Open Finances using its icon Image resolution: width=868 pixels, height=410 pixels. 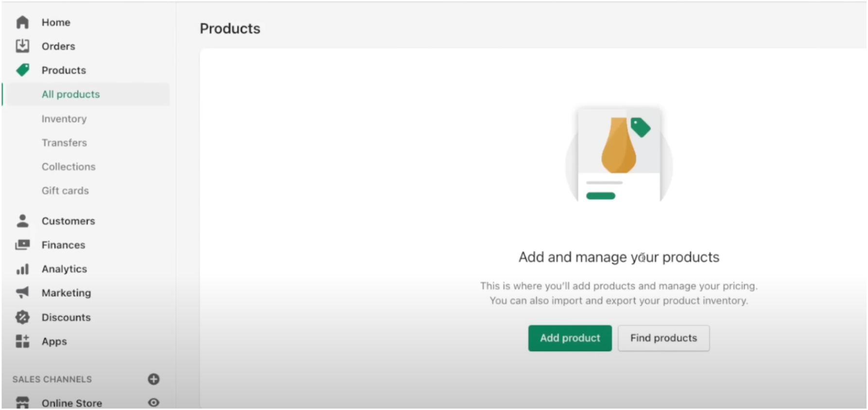click(x=22, y=245)
